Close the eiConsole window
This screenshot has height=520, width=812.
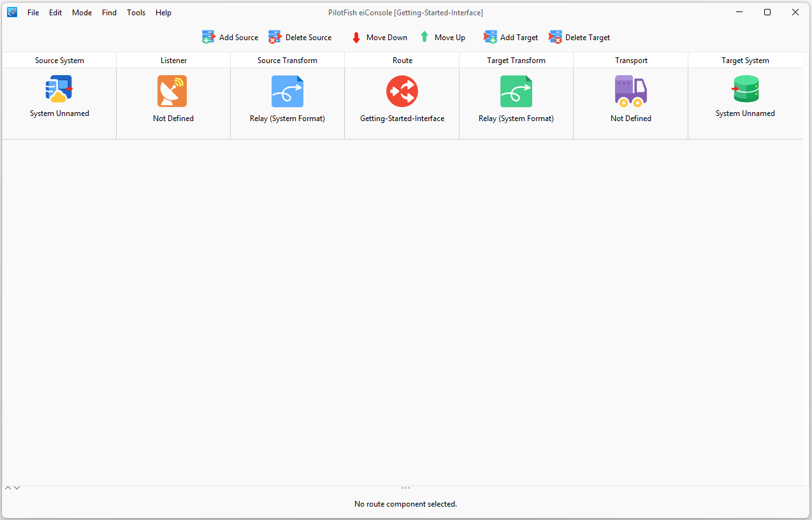[x=795, y=12]
